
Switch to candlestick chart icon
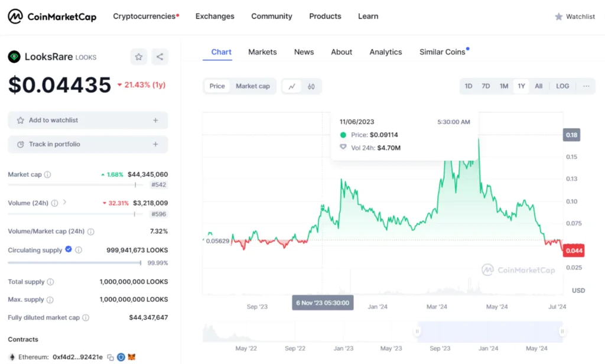(x=311, y=86)
